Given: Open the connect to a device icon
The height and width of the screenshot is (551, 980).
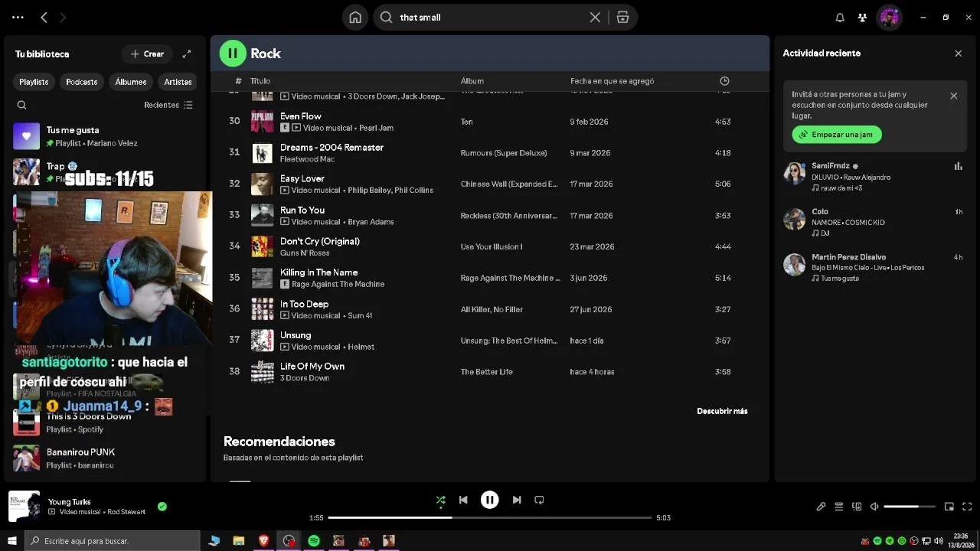Looking at the screenshot, I should [857, 507].
